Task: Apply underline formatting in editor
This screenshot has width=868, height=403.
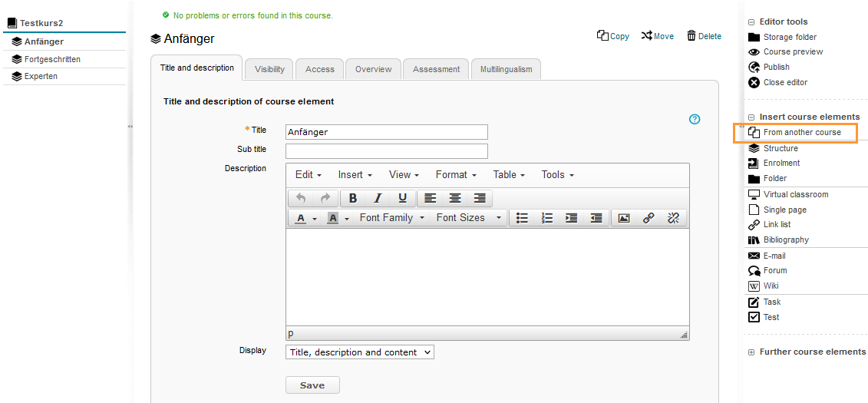Action: [402, 198]
